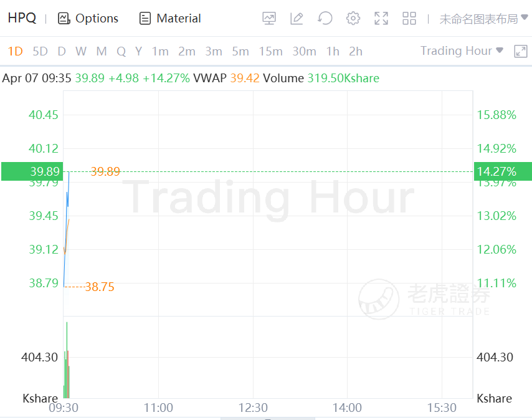Open the Material document icon
The height and width of the screenshot is (420, 532).
click(x=145, y=19)
